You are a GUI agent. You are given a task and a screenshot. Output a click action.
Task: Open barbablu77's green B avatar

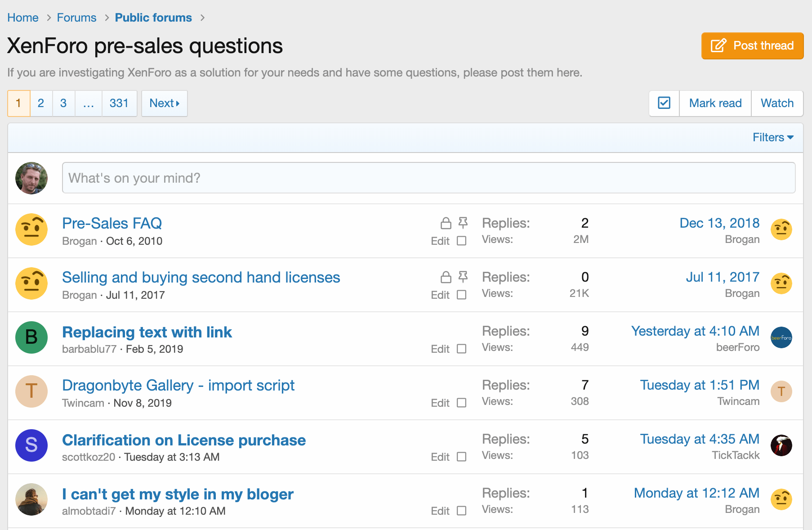[x=31, y=337]
